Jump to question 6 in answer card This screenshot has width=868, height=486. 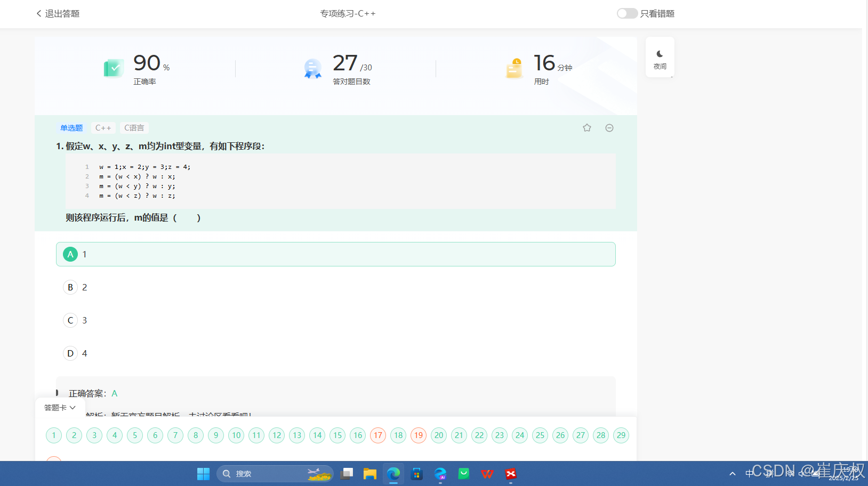tap(155, 435)
